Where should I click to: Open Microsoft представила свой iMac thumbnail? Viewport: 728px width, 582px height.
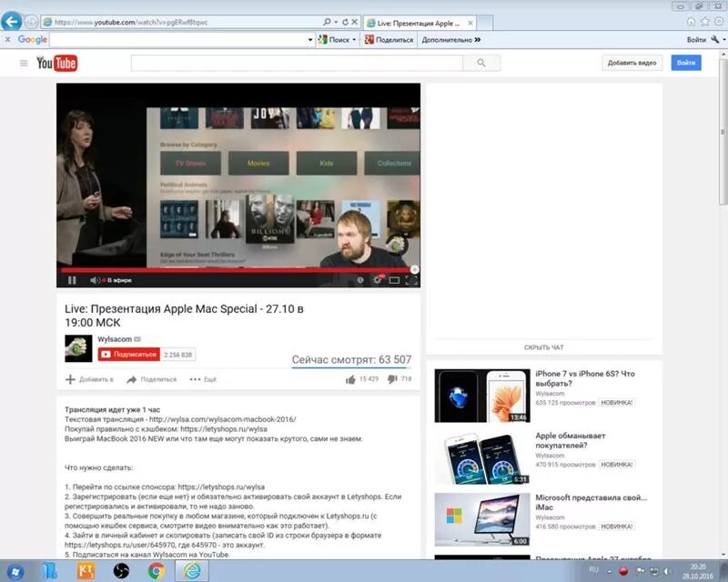pos(482,519)
